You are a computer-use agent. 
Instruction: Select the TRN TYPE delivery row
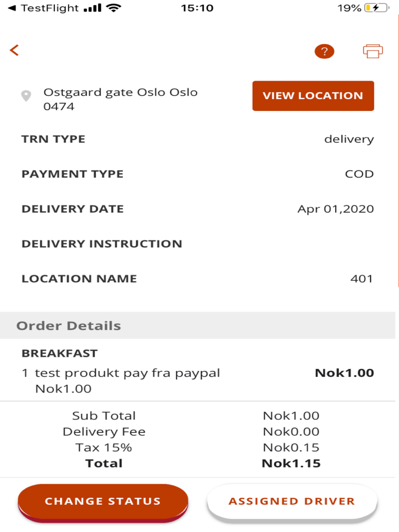click(198, 139)
